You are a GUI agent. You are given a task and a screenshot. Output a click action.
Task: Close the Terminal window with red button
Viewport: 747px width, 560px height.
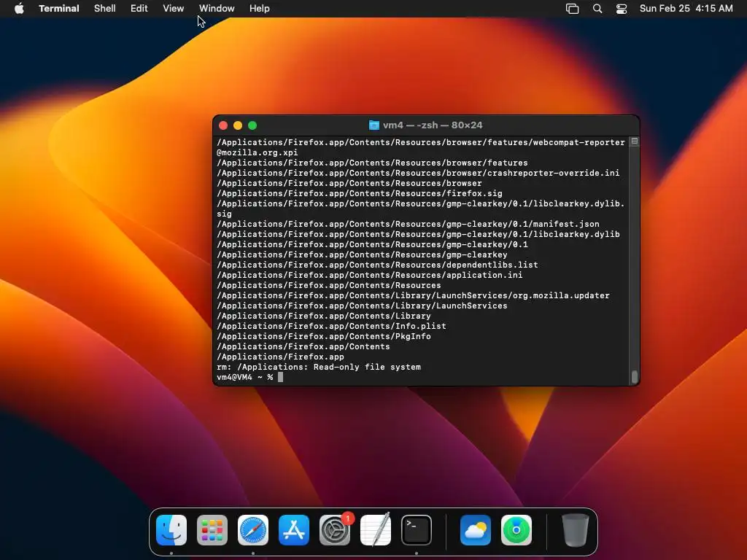click(x=223, y=125)
